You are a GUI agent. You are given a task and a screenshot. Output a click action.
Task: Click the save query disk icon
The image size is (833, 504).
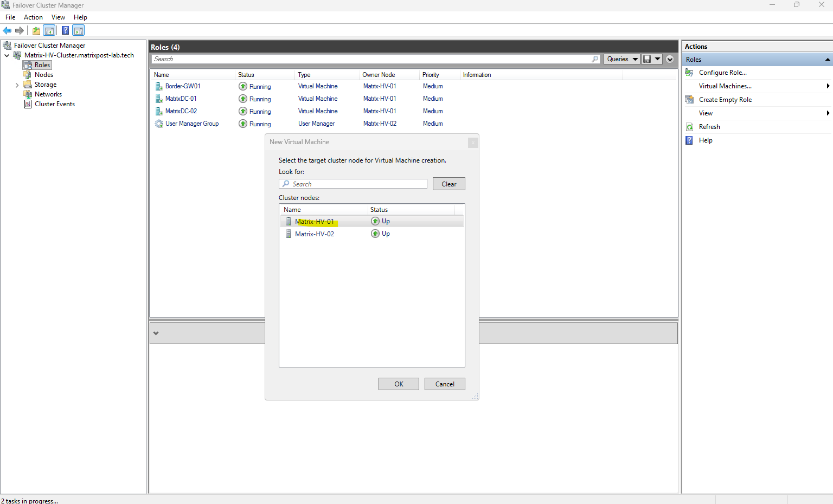[646, 59]
